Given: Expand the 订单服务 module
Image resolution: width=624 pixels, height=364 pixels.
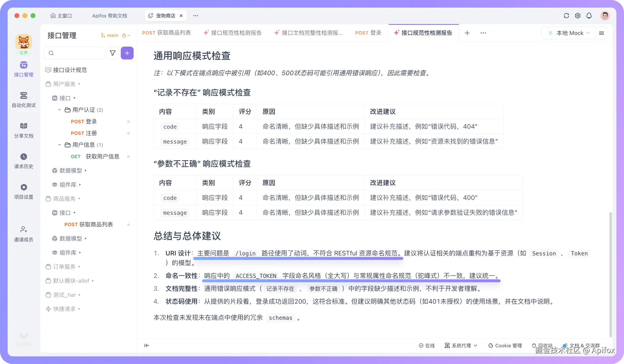Looking at the screenshot, I should coord(64,267).
